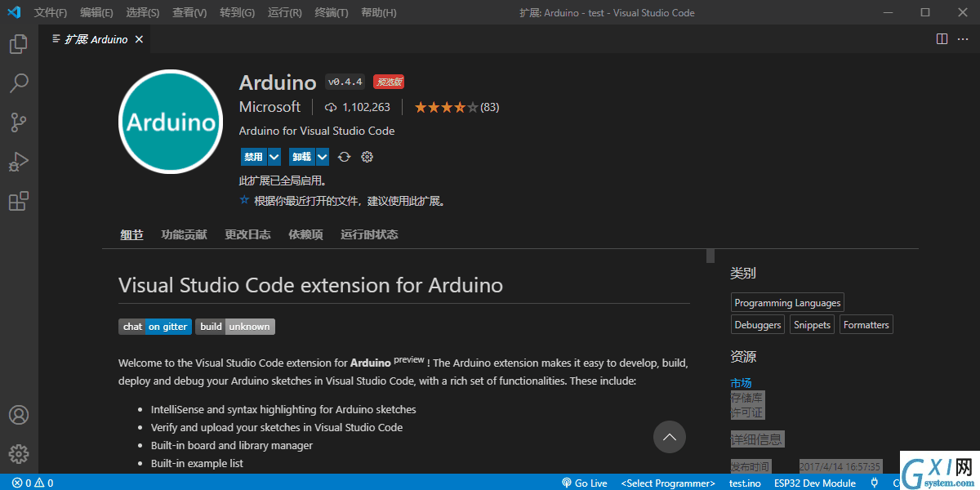This screenshot has width=980, height=490.
Task: Click Go Live in status bar
Action: pos(585,483)
